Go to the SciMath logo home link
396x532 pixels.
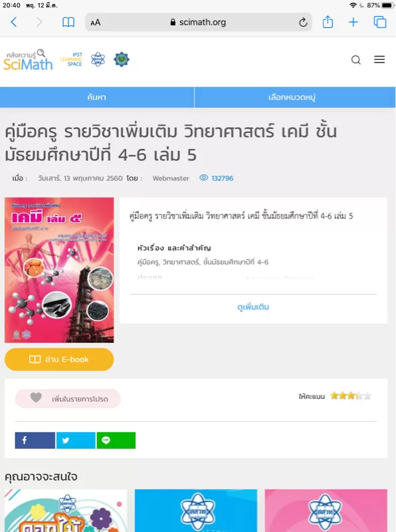(28, 60)
